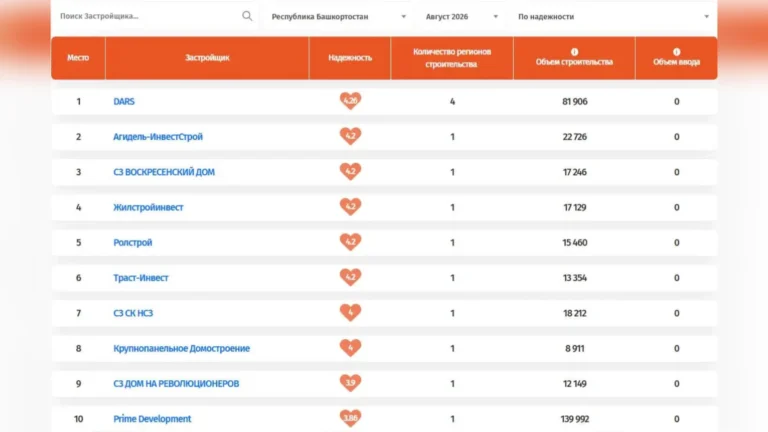Click info icon above Объем строительства
Image resolution: width=768 pixels, height=432 pixels.
(574, 52)
